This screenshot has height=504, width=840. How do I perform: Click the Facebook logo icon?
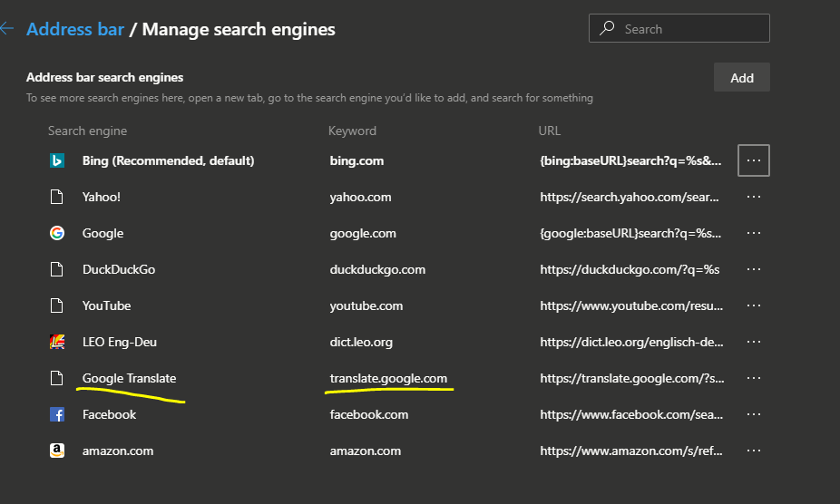(x=56, y=414)
